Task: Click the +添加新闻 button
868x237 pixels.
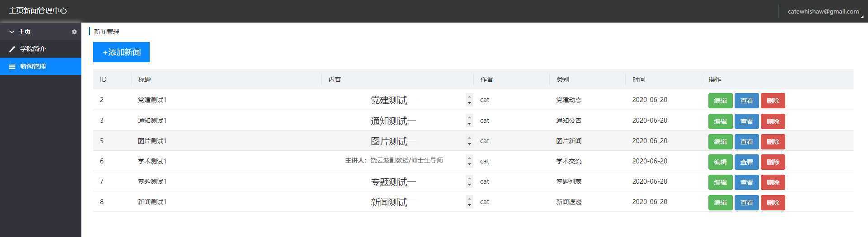Action: [121, 52]
